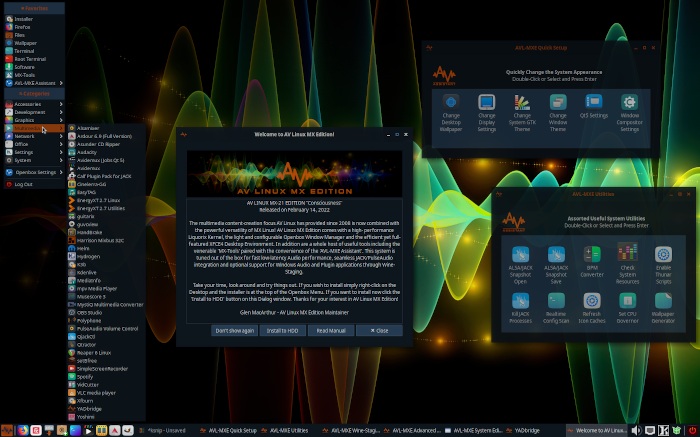
Task: Open the Window Compositor Settings icon
Action: click(x=629, y=112)
